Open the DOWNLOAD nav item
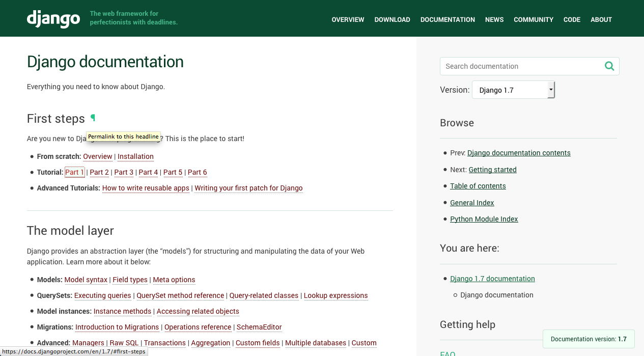 392,20
